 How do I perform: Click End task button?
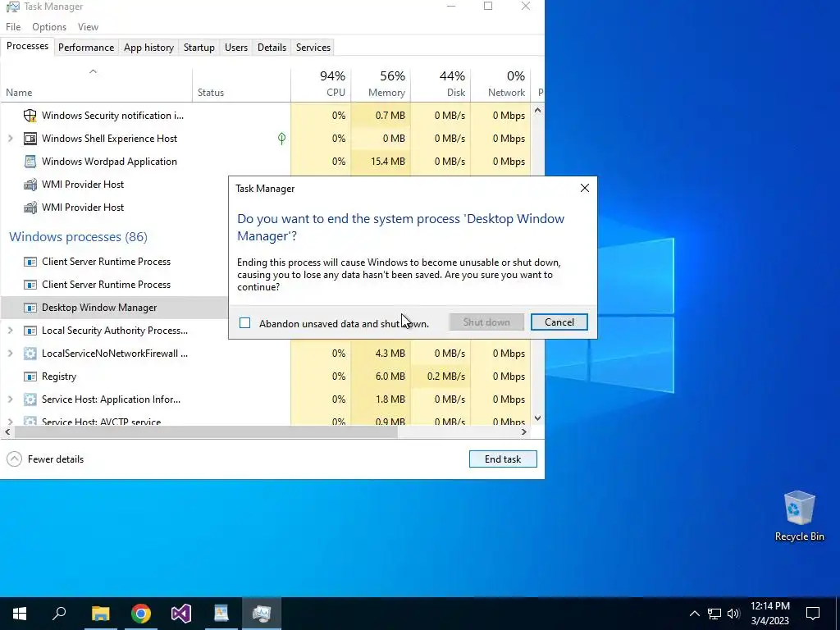click(503, 459)
